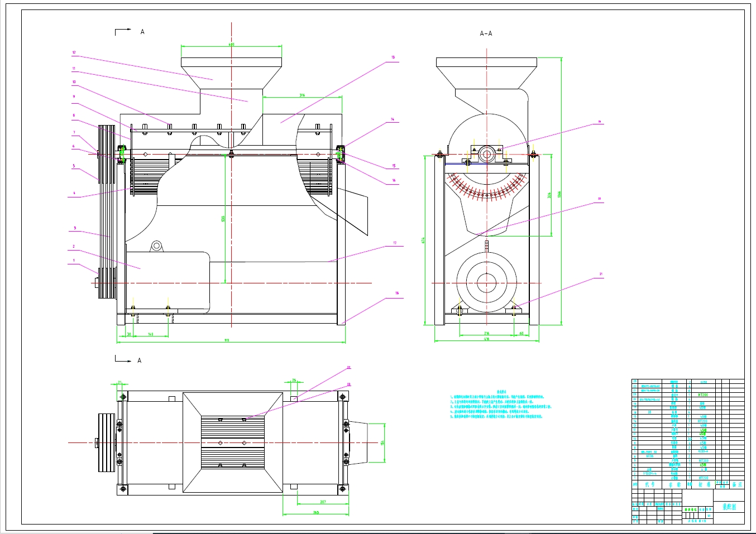Click the Q235-A material cell
756x534 pixels.
pyautogui.click(x=703, y=451)
